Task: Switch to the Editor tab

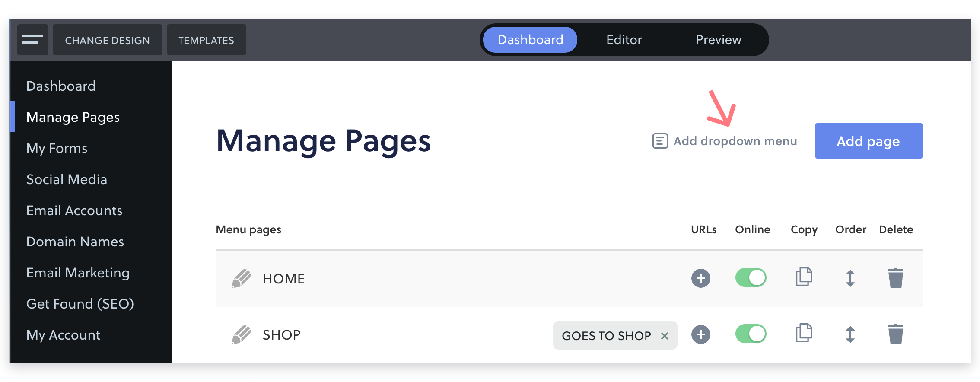Action: point(624,39)
